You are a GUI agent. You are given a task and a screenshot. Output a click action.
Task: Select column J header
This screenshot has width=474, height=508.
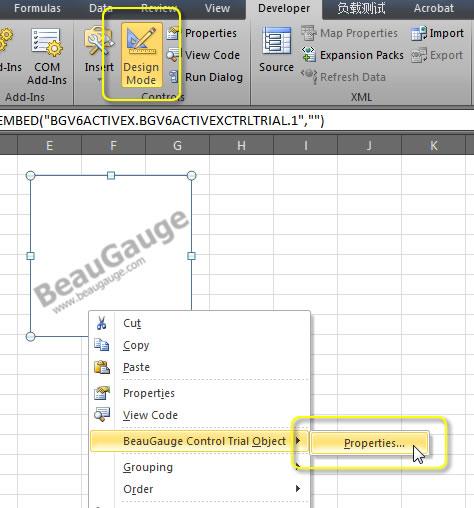pos(369,146)
